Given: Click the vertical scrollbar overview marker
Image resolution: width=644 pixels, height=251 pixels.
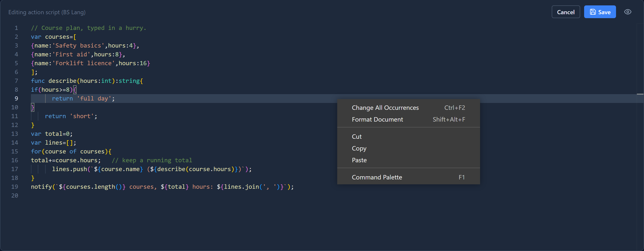Looking at the screenshot, I should point(640,94).
